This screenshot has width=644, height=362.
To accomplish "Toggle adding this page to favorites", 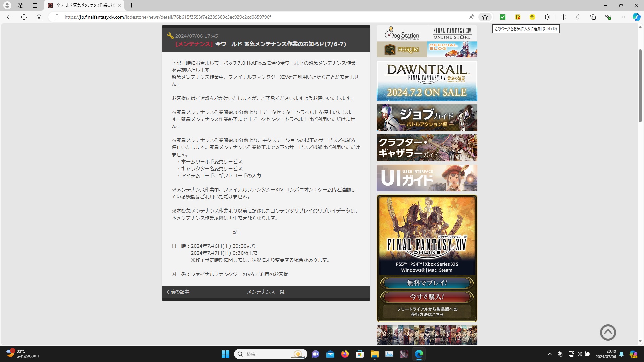I will [x=485, y=17].
